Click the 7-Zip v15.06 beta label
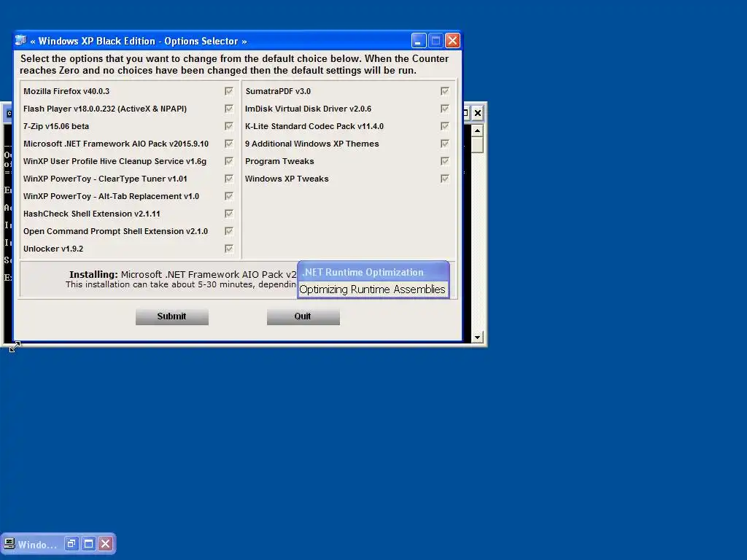Screen dimensions: 747x560 [56, 126]
